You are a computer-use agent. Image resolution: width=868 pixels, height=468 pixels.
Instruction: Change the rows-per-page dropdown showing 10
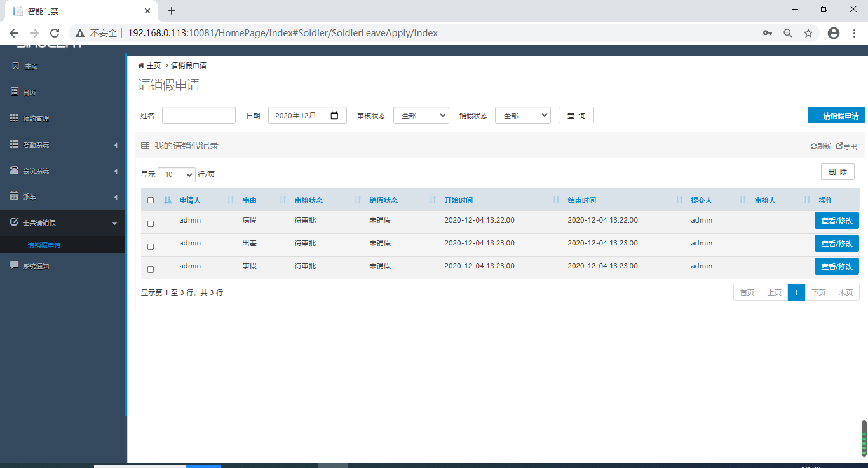click(x=177, y=174)
